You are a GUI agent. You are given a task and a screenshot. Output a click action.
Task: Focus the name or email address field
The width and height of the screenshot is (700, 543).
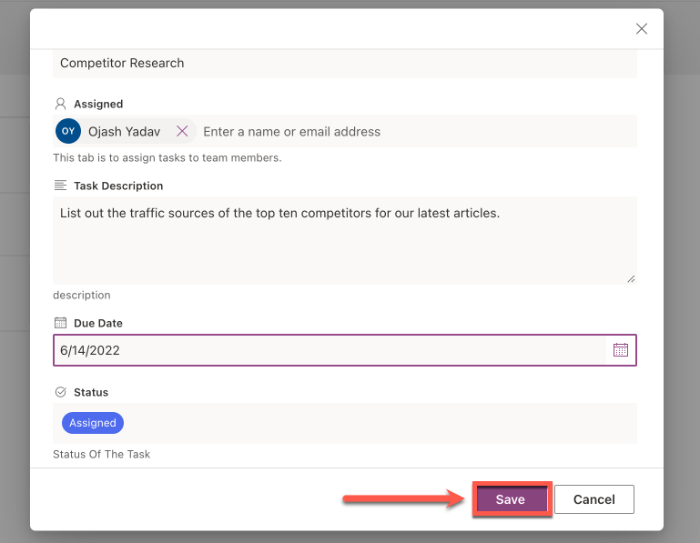400,131
